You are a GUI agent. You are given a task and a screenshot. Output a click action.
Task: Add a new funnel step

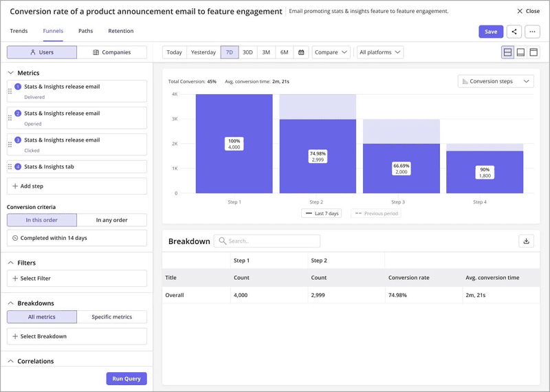(76, 186)
